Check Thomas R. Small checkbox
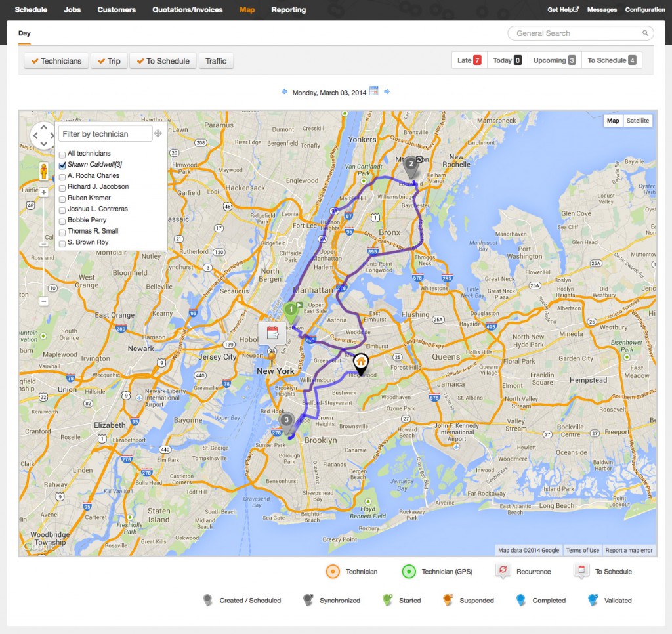The width and height of the screenshot is (672, 634). coord(62,232)
